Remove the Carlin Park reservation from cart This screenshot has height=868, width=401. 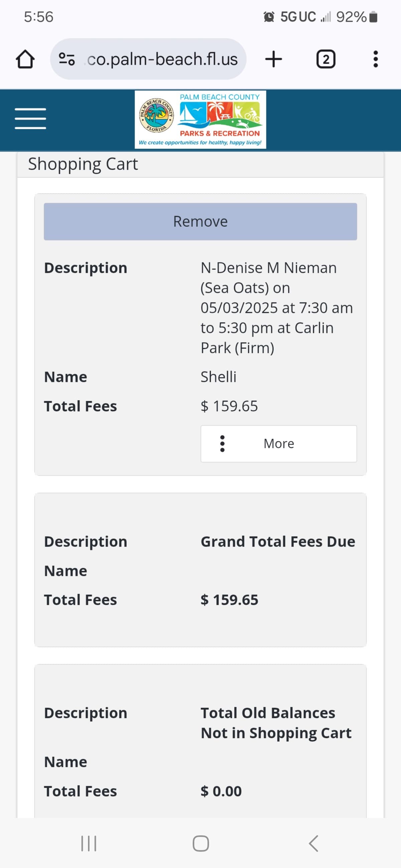click(x=200, y=221)
